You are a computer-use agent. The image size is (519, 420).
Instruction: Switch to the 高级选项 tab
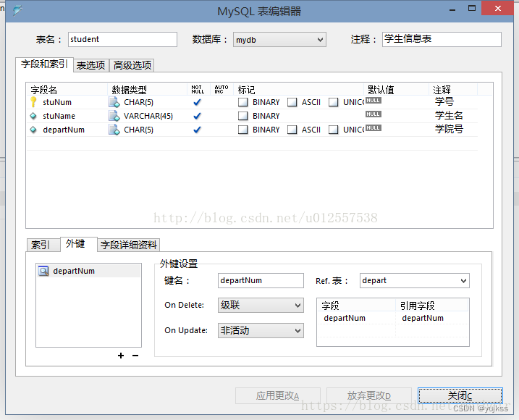[x=132, y=65]
